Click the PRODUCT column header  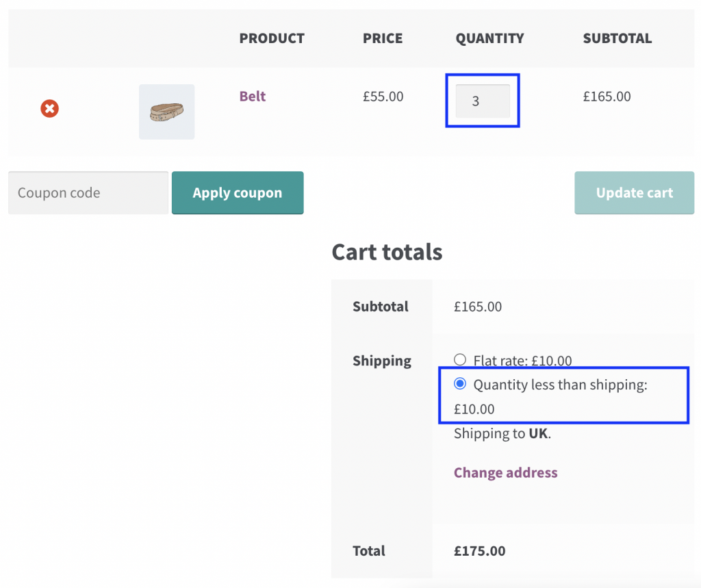click(x=272, y=38)
